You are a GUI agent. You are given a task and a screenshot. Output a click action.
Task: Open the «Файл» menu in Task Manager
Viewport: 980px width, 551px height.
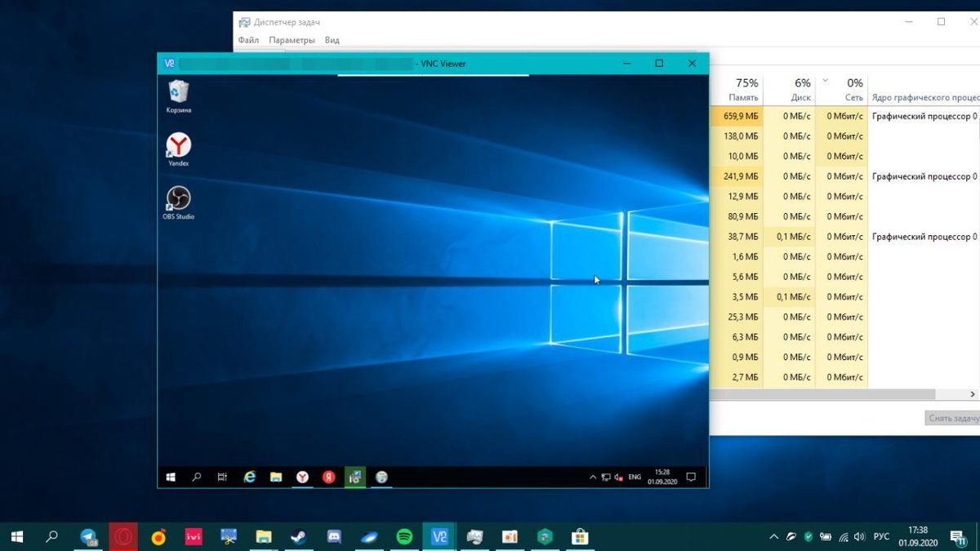point(248,40)
